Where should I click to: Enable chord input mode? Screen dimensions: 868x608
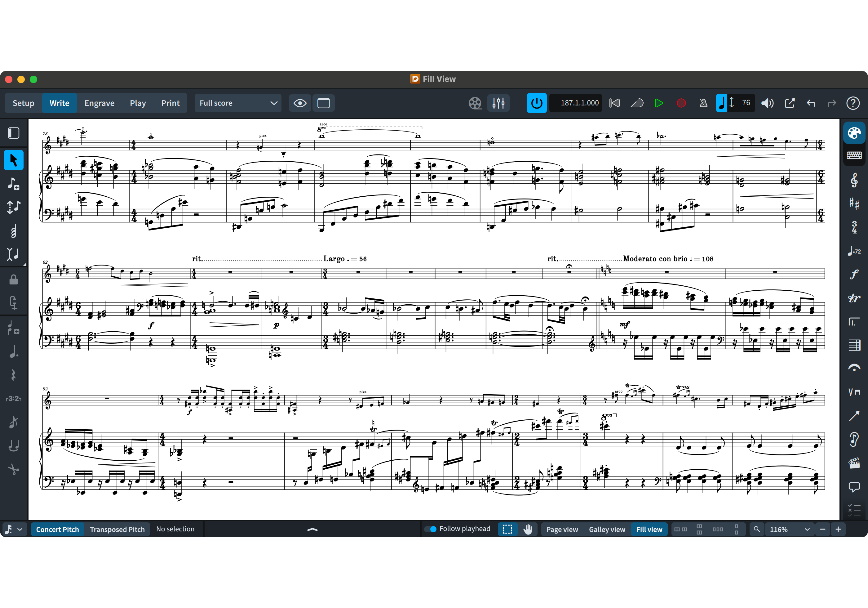(14, 230)
